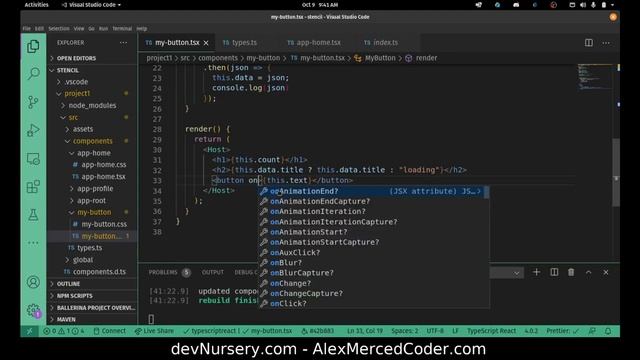Viewport: 640px width, 360px height.
Task: Expand the app-profile folder
Action: tap(95, 189)
